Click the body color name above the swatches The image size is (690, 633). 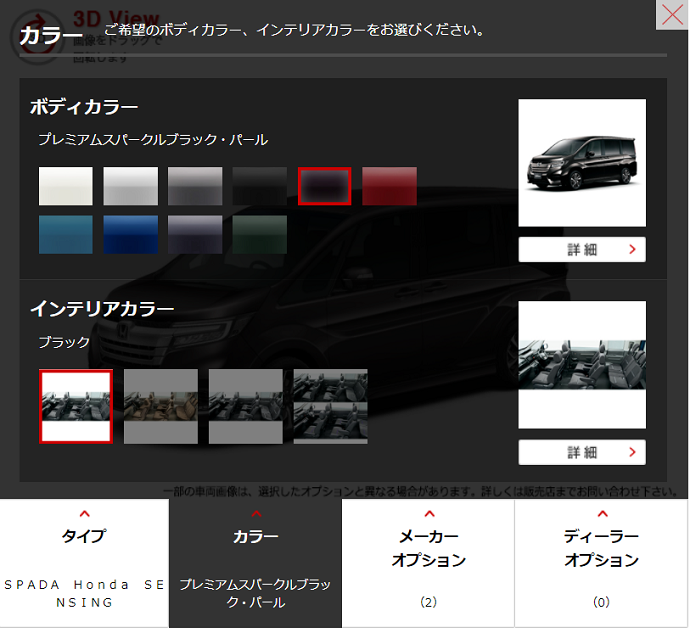153,140
